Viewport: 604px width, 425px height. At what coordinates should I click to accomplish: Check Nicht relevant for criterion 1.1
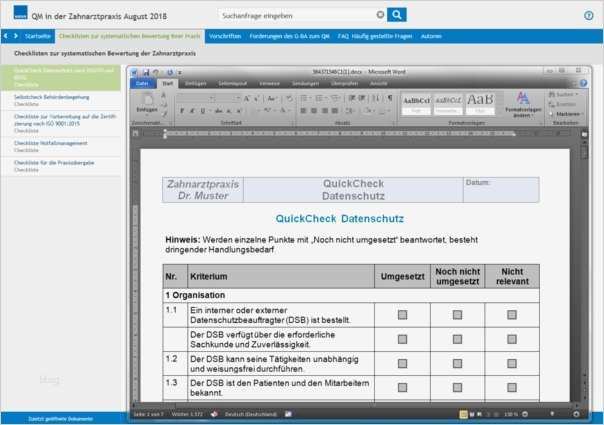point(512,315)
